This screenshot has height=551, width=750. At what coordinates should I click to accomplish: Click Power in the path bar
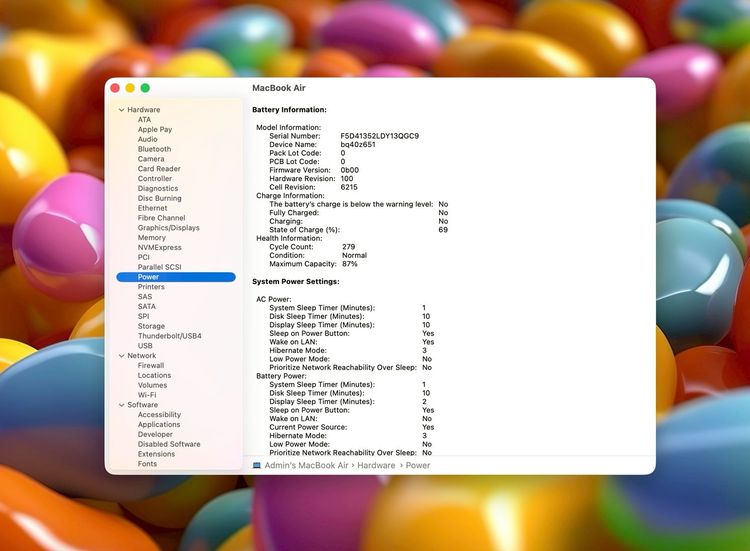pyautogui.click(x=418, y=465)
